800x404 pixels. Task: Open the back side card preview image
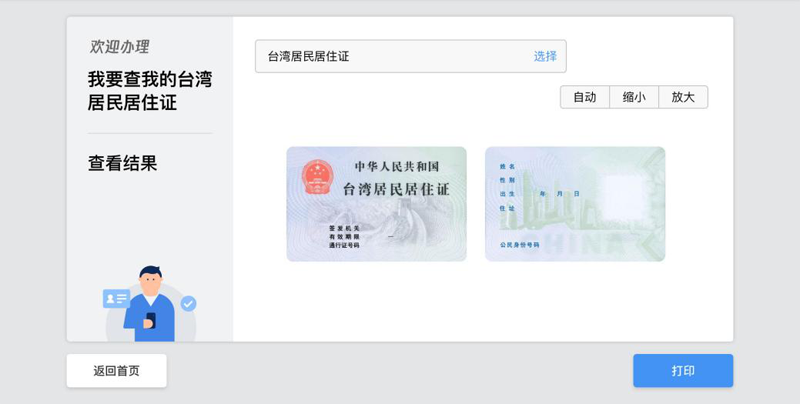[x=575, y=204]
